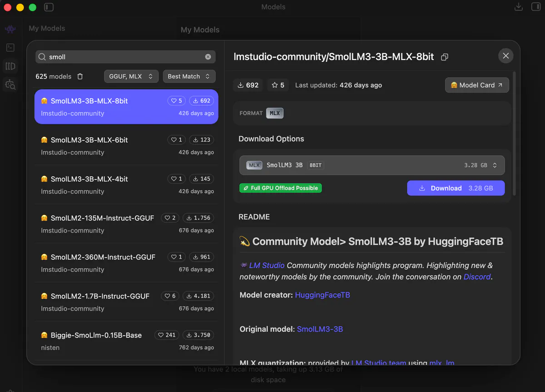Click the 145 downloads badge on SmolLM3-3B-MLX-4bit

[201, 179]
